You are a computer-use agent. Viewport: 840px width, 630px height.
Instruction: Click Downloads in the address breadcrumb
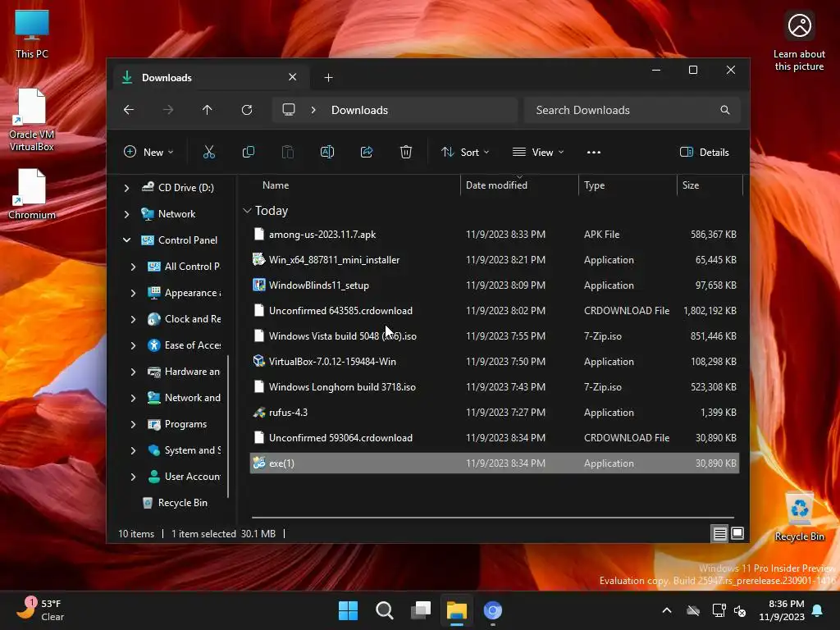[359, 110]
